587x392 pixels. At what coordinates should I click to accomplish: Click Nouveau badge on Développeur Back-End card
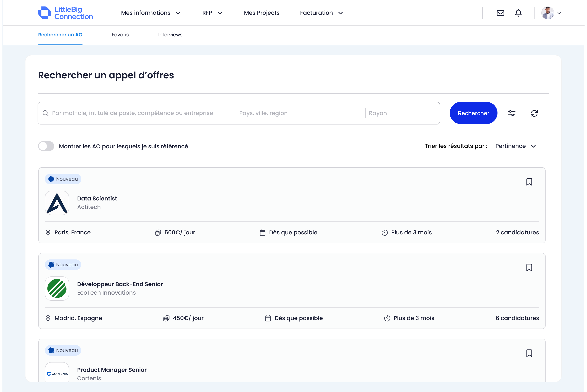tap(63, 264)
